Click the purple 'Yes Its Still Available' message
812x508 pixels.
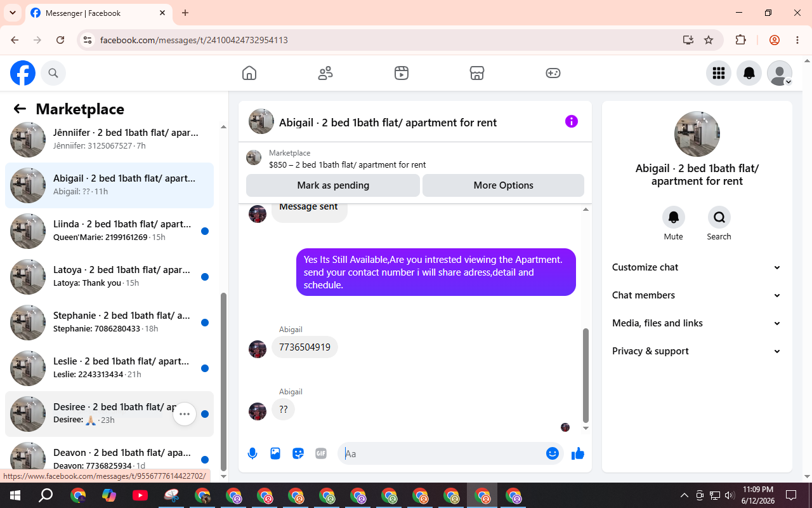tap(436, 272)
